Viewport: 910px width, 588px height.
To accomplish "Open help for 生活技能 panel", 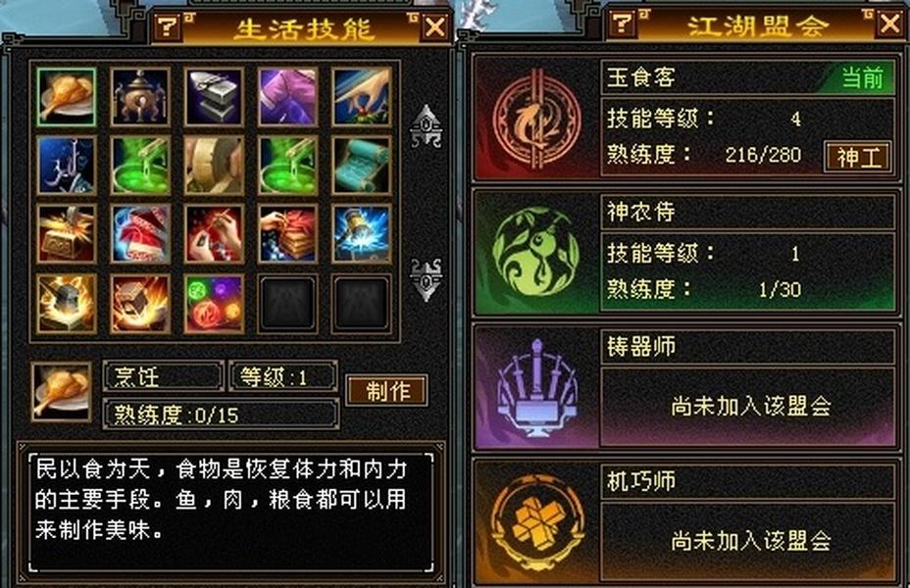I will [168, 26].
